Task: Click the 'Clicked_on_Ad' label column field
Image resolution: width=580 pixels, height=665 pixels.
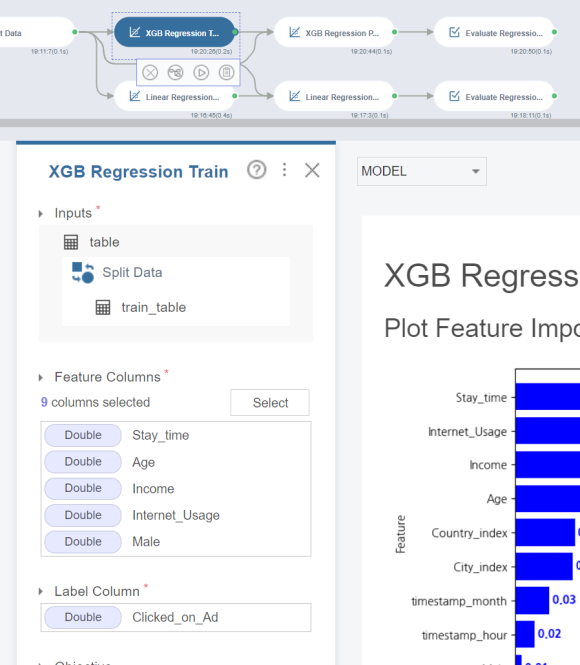Action: point(176,618)
